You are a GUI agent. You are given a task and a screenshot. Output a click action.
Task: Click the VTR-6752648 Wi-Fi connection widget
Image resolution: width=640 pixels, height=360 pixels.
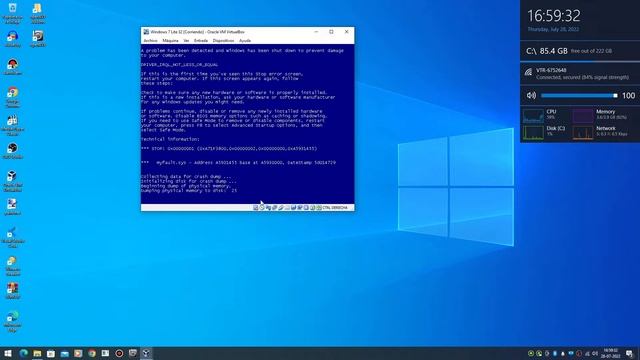pyautogui.click(x=580, y=74)
